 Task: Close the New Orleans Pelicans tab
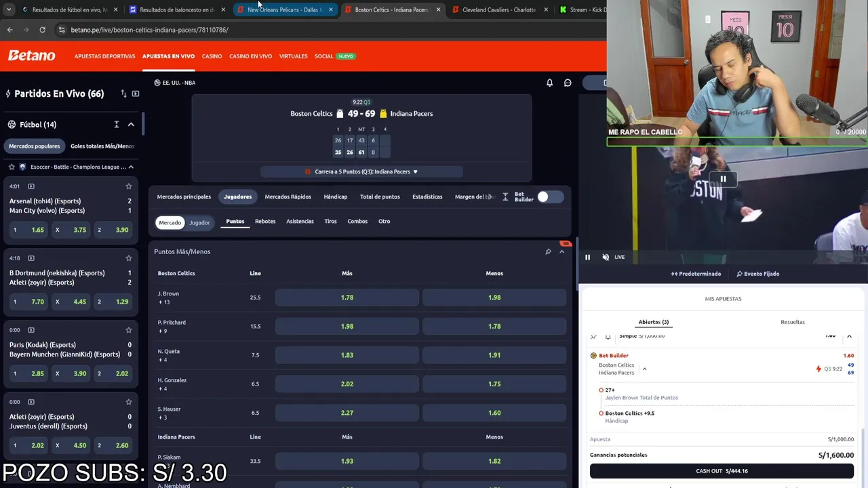[331, 9]
